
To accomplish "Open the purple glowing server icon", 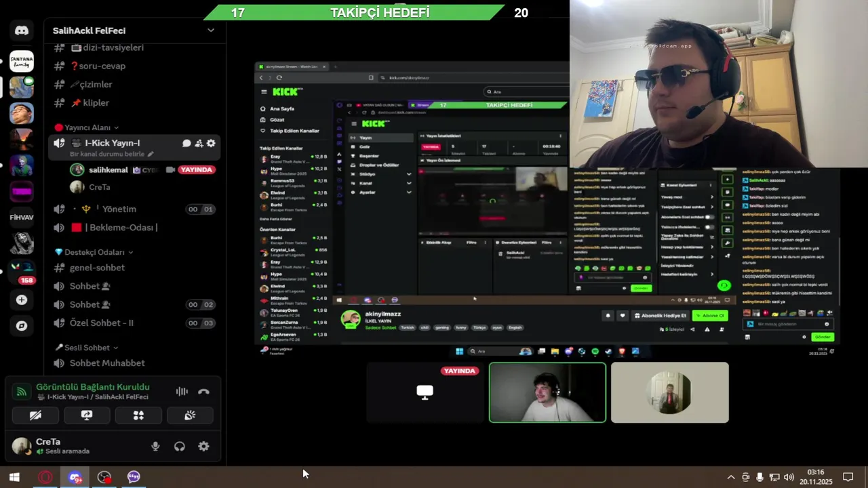I will click(22, 191).
